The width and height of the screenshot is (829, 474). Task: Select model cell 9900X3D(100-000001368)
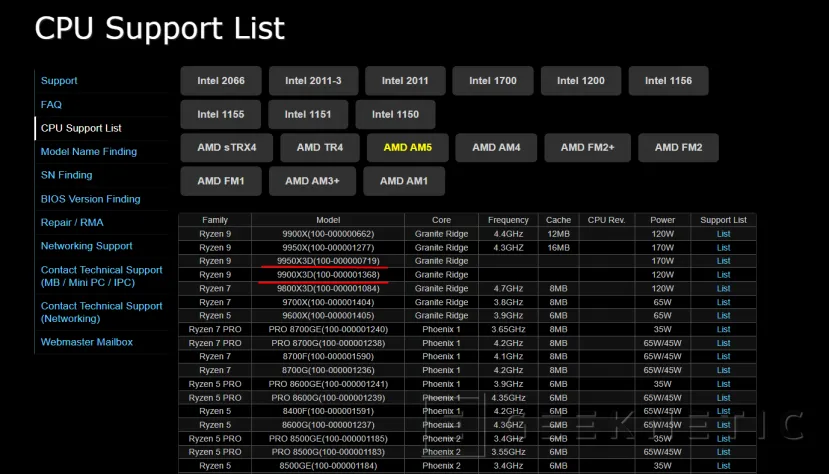(x=328, y=275)
